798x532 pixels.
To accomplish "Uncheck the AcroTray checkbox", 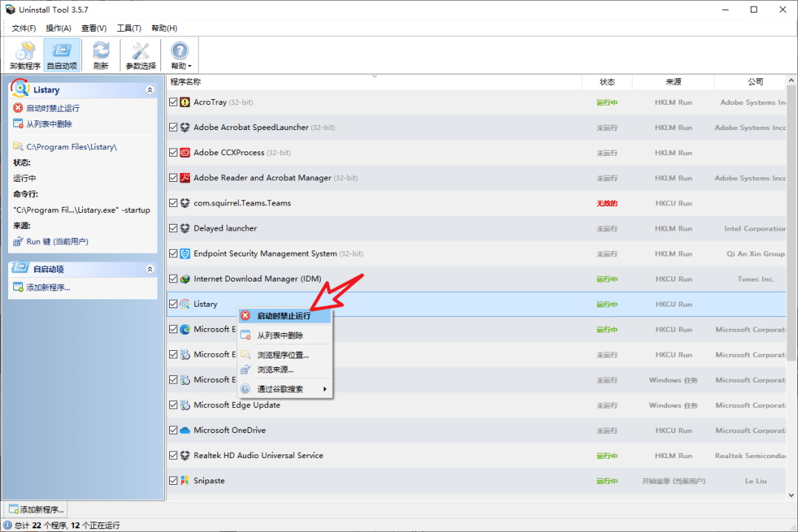I will tap(173, 102).
